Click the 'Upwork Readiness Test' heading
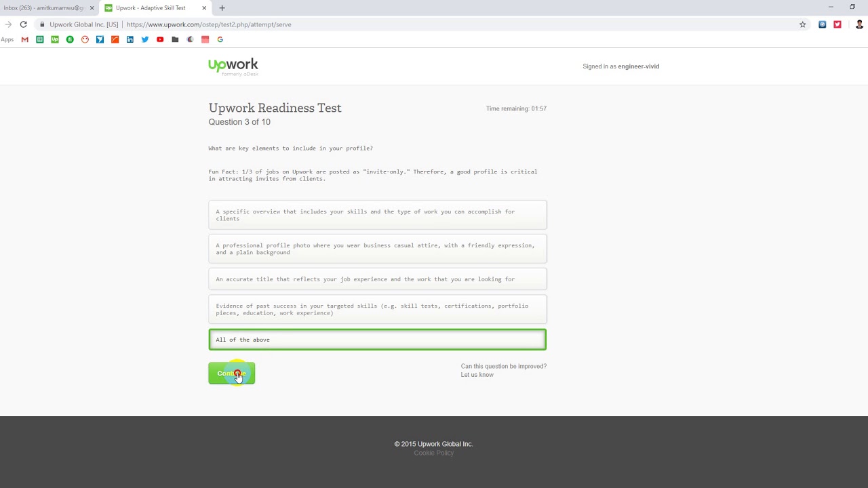Viewport: 868px width, 488px height. [275, 108]
